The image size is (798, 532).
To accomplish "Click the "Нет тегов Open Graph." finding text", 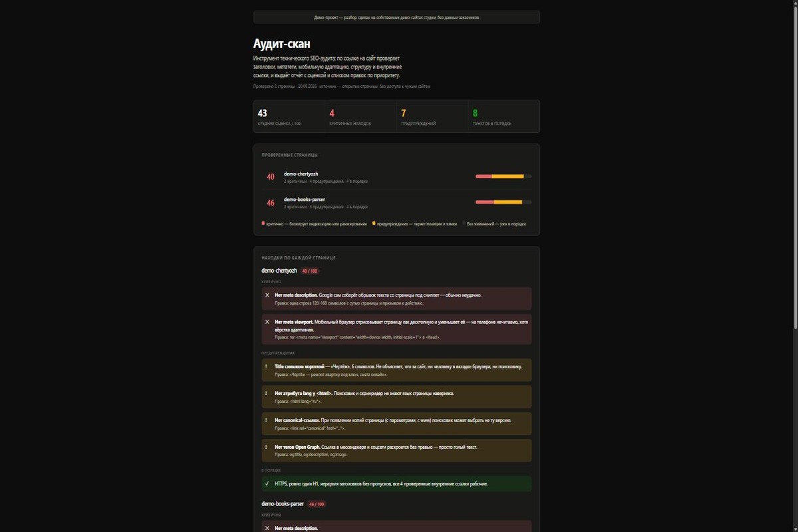I will tap(297, 447).
